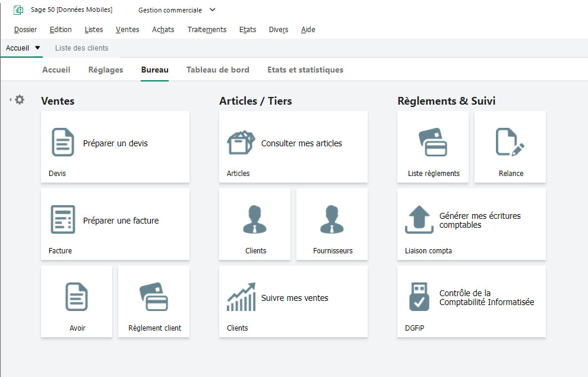Screen dimensions: 588x377
Task: Switch to the Tableau de bord tab
Action: (x=218, y=70)
